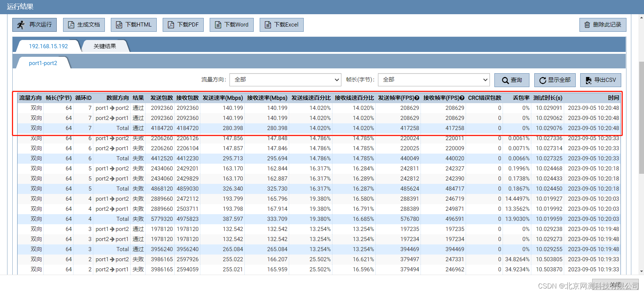Click the scrollbar up arrow
644x293 pixels.
(x=641, y=17)
